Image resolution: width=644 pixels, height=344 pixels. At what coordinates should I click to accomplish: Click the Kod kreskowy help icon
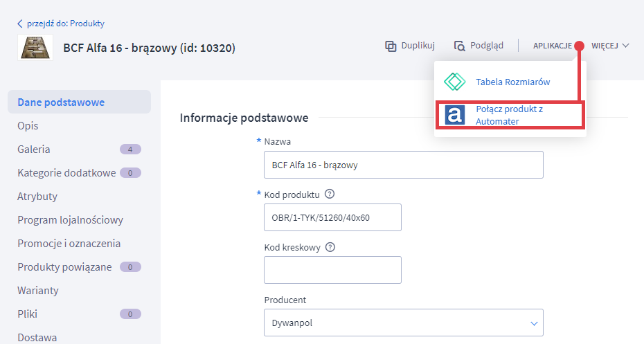pyautogui.click(x=330, y=247)
